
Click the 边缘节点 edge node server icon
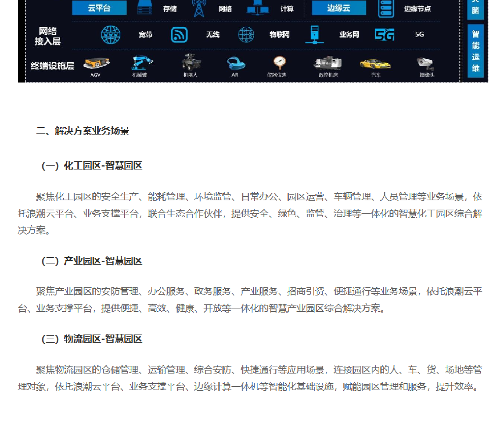click(x=386, y=9)
